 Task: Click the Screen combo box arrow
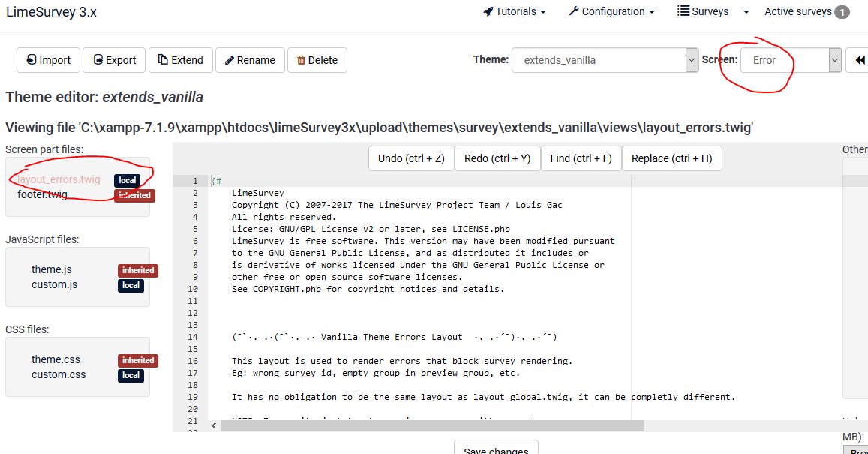coord(835,60)
